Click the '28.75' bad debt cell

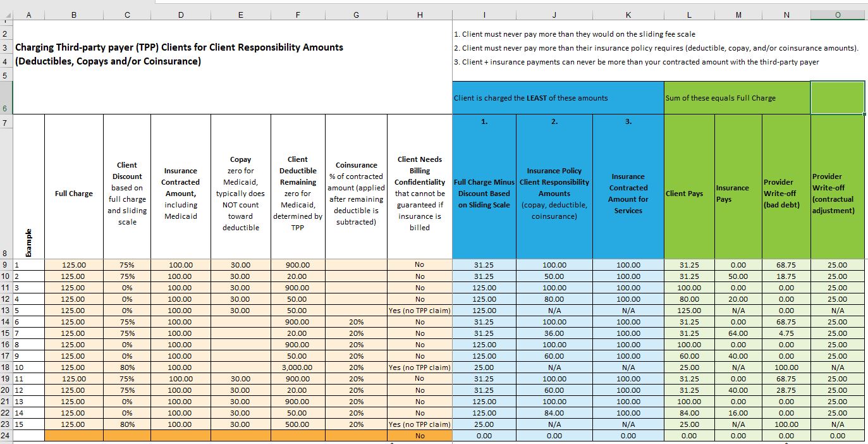coord(786,390)
